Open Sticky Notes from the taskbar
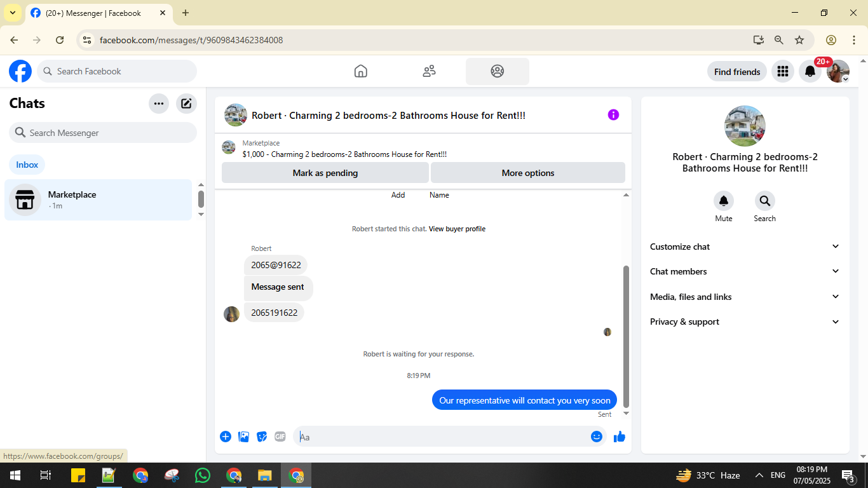Screen dimensions: 868x488 point(78,475)
